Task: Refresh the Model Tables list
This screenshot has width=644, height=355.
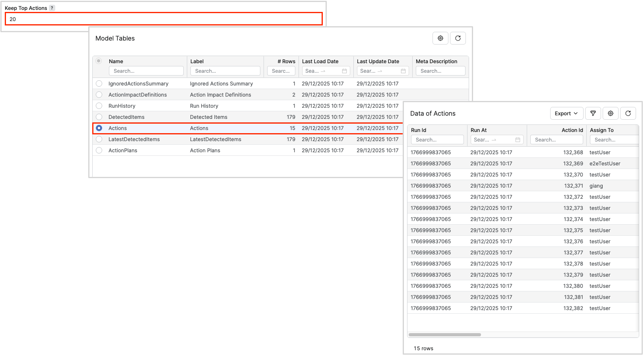Action: [x=458, y=38]
